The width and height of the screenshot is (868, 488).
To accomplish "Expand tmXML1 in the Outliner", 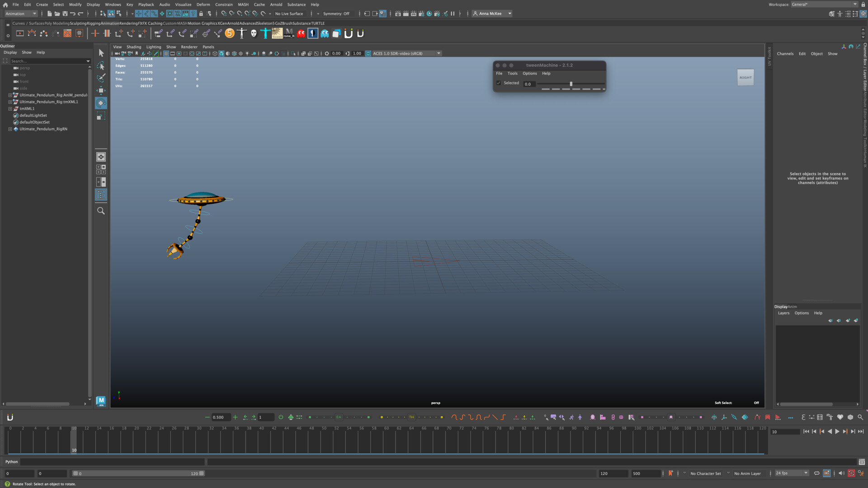I will pyautogui.click(x=10, y=108).
